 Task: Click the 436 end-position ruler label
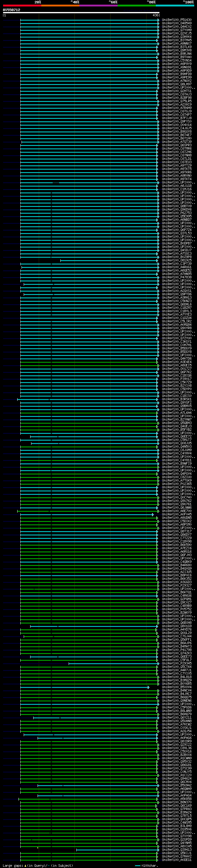coord(155,15)
